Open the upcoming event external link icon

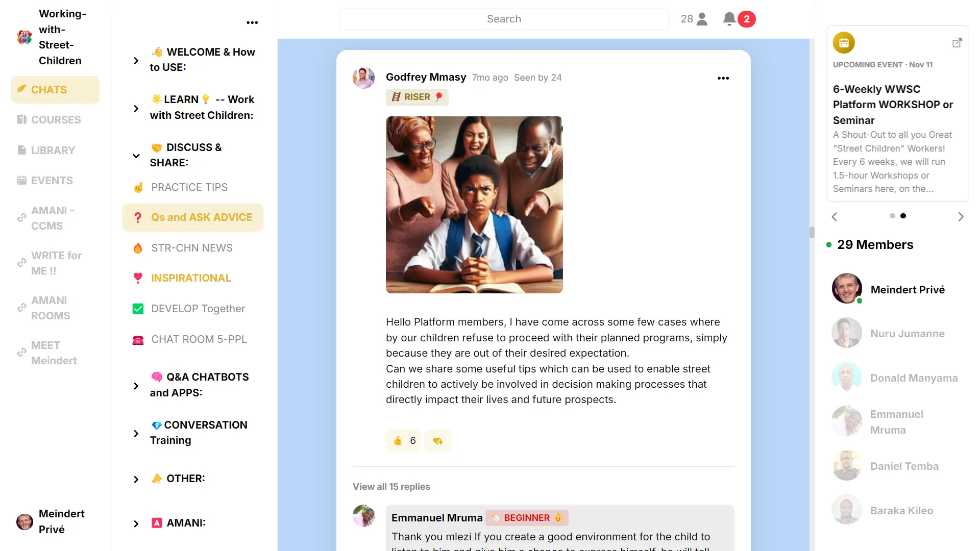pyautogui.click(x=957, y=43)
